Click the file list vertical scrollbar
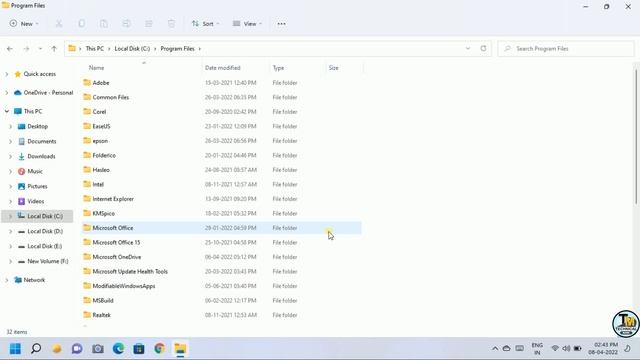 point(636,137)
